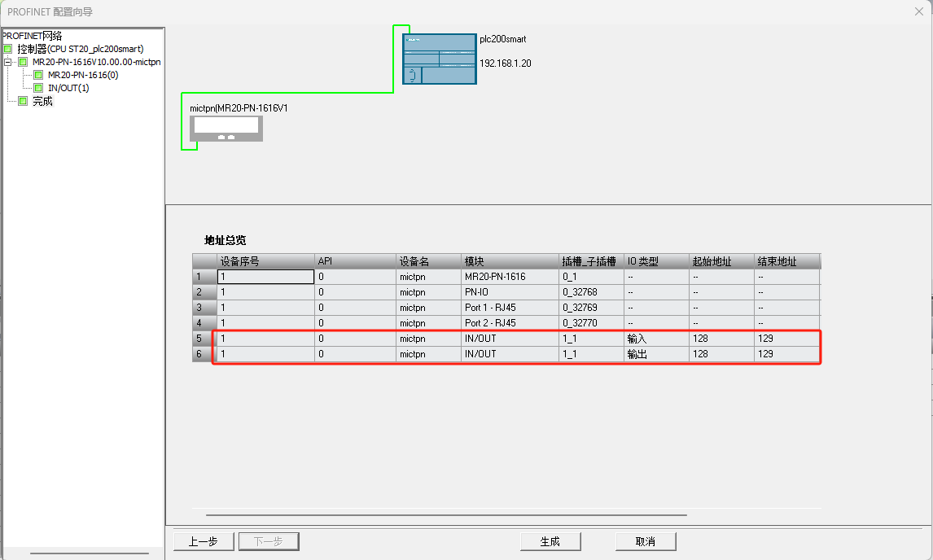Screen dimensions: 933x560
Task: Click the horizontal scrollbar under the address table
Action: coord(446,514)
